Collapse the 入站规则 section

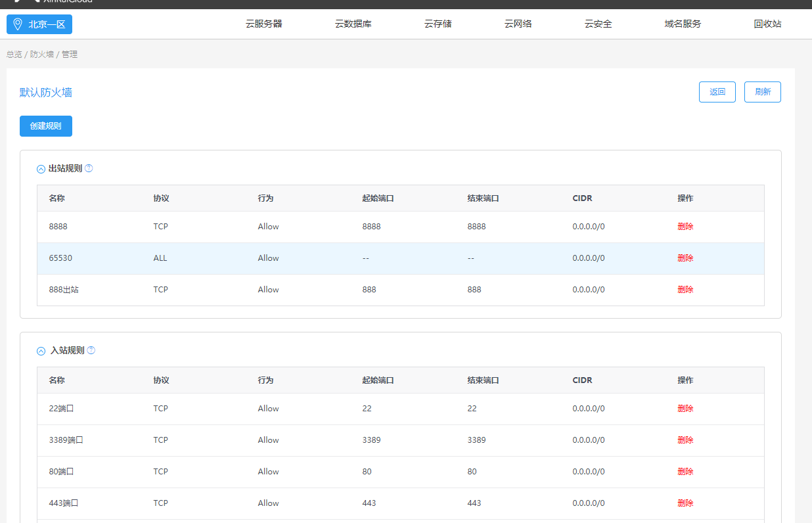[x=41, y=351]
